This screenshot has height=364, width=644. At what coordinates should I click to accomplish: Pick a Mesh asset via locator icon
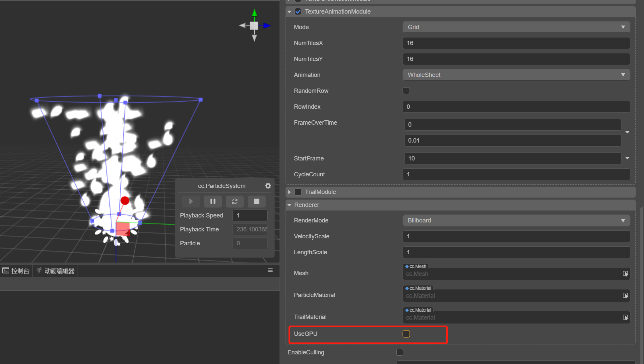(625, 274)
